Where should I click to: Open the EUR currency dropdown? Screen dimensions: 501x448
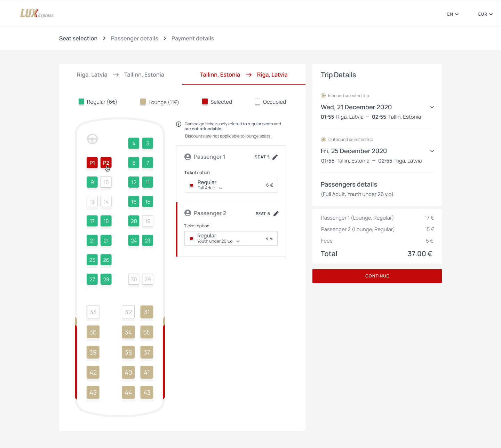pos(485,14)
